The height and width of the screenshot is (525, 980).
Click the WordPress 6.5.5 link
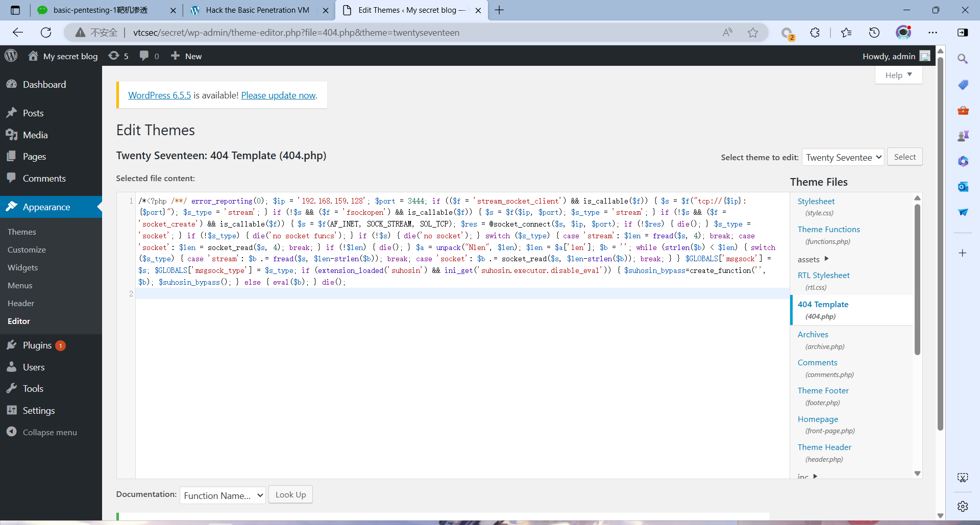pos(159,95)
